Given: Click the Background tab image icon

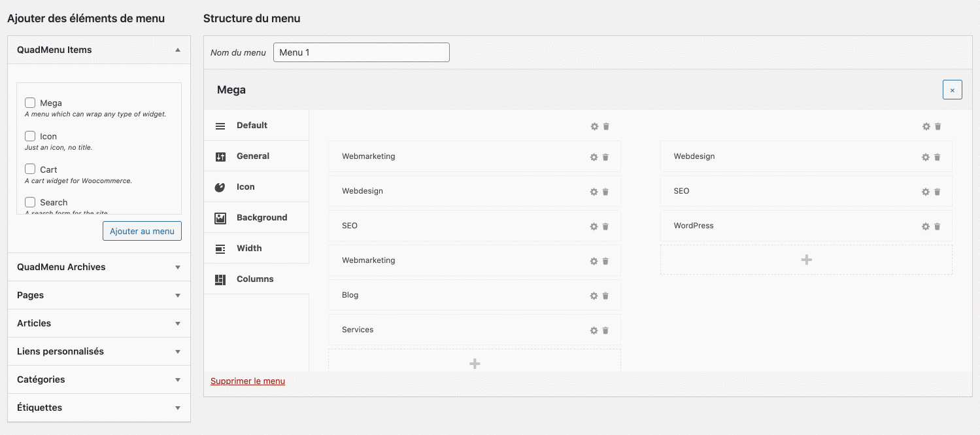Looking at the screenshot, I should point(220,217).
